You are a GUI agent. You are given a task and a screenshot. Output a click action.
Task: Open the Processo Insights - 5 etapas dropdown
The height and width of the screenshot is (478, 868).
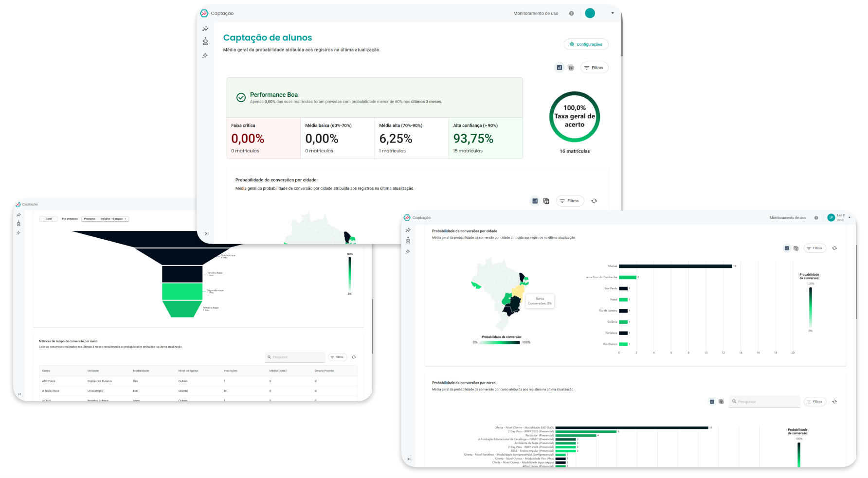click(105, 219)
